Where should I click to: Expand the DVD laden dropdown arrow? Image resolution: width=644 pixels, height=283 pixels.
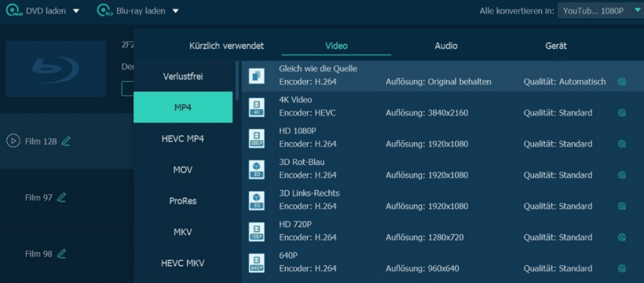pyautogui.click(x=75, y=11)
